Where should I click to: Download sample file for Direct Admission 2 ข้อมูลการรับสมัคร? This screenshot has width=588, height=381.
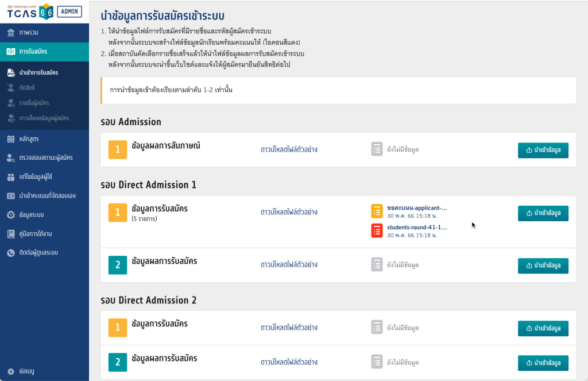click(x=289, y=328)
